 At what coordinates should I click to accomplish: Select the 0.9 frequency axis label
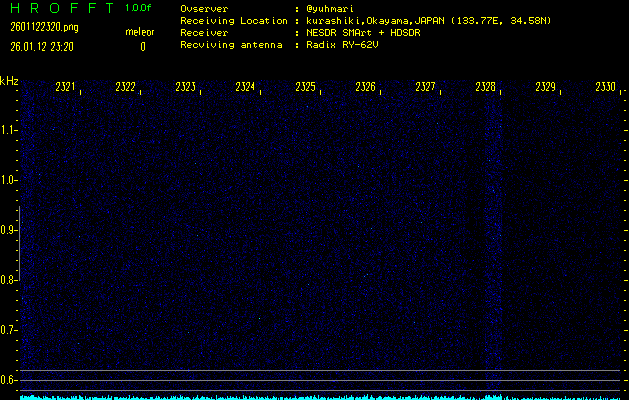click(9, 230)
